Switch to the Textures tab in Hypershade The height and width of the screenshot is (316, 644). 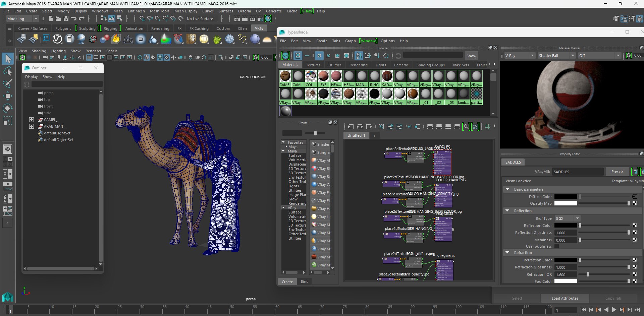pos(313,65)
